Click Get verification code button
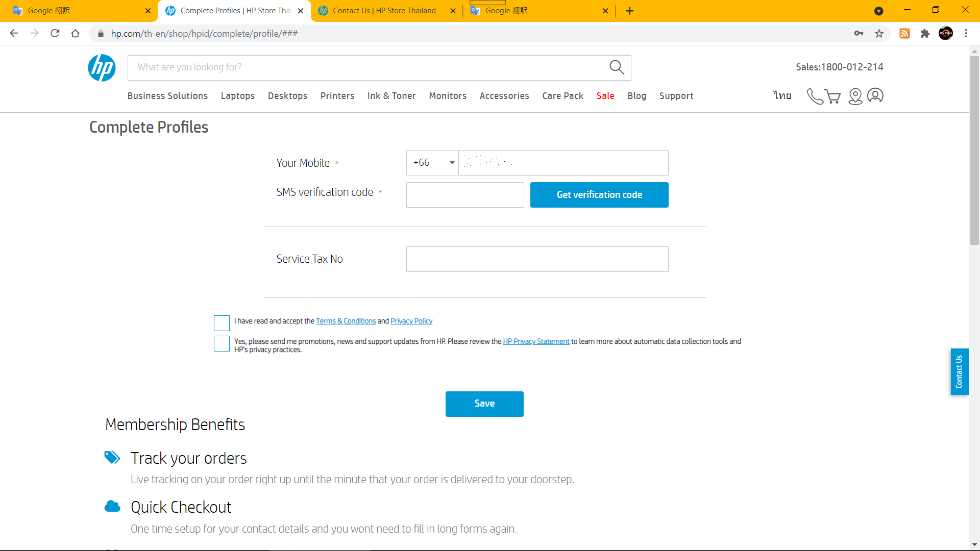 click(x=599, y=195)
